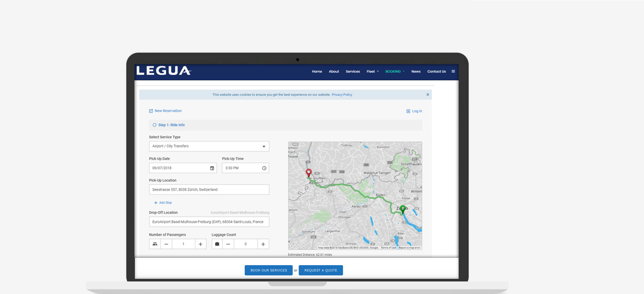Click the New Reservation icon
The image size is (644, 294).
151,111
